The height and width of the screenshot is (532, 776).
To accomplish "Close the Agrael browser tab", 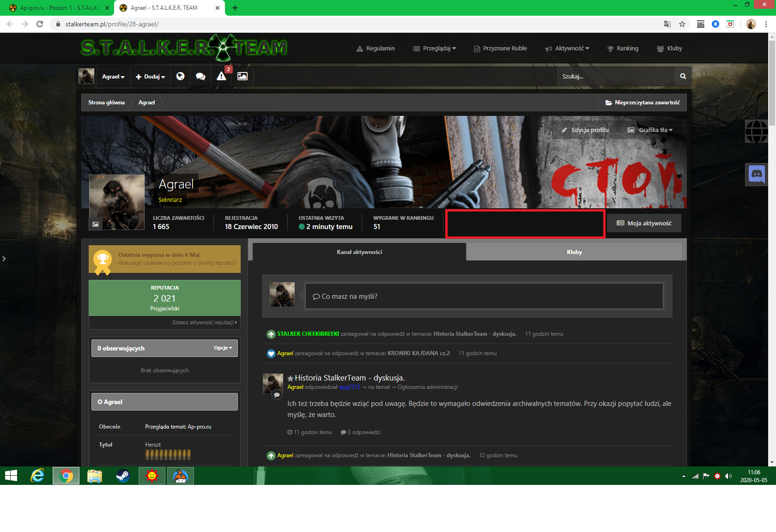I will pyautogui.click(x=218, y=8).
